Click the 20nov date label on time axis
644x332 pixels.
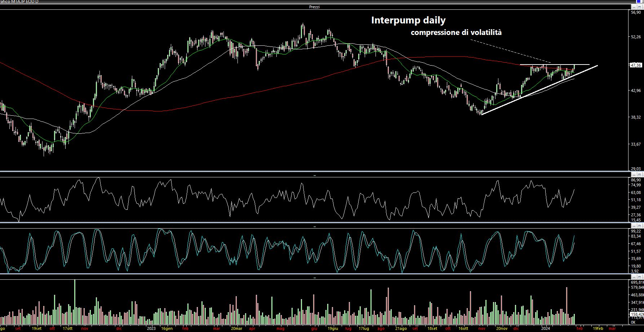coord(501,328)
